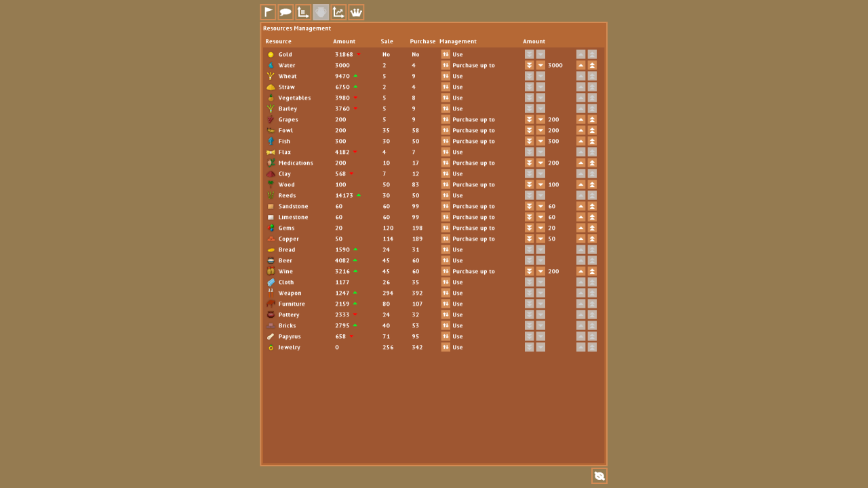Click single down arrow for Sandstone amount
Image resolution: width=868 pixels, height=488 pixels.
tap(540, 206)
